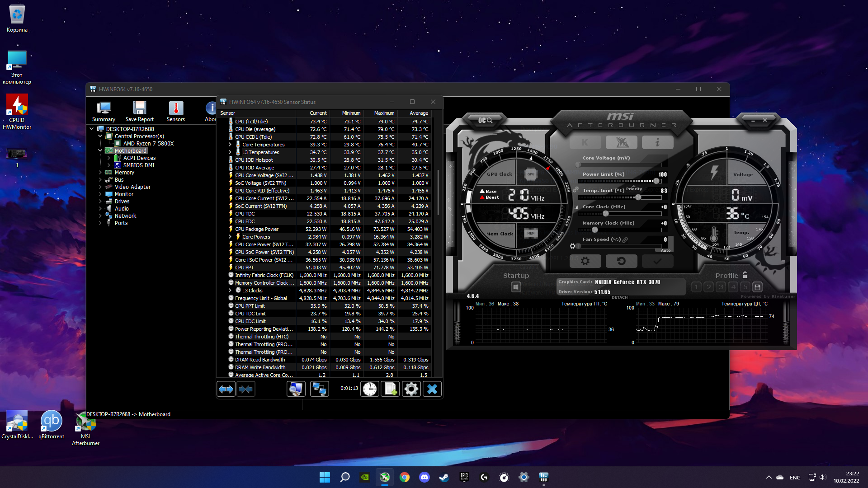This screenshot has width=868, height=488.
Task: Click the OC Scanner button
Action: click(x=485, y=120)
